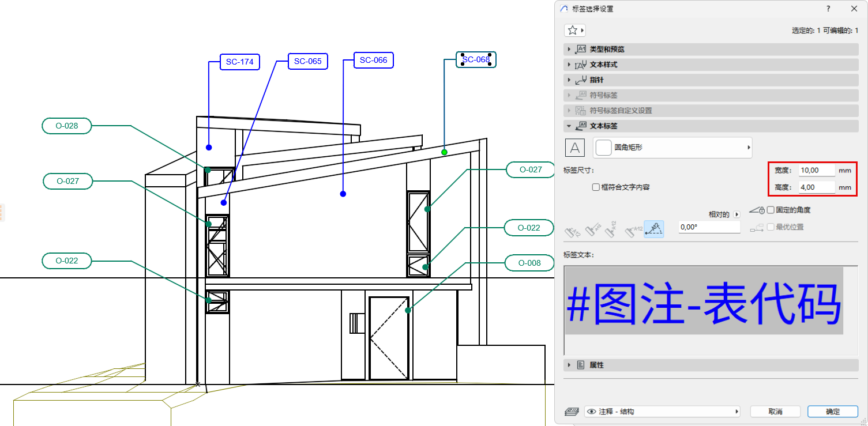Click the 取消 cancel button
The height and width of the screenshot is (426, 868).
click(775, 411)
